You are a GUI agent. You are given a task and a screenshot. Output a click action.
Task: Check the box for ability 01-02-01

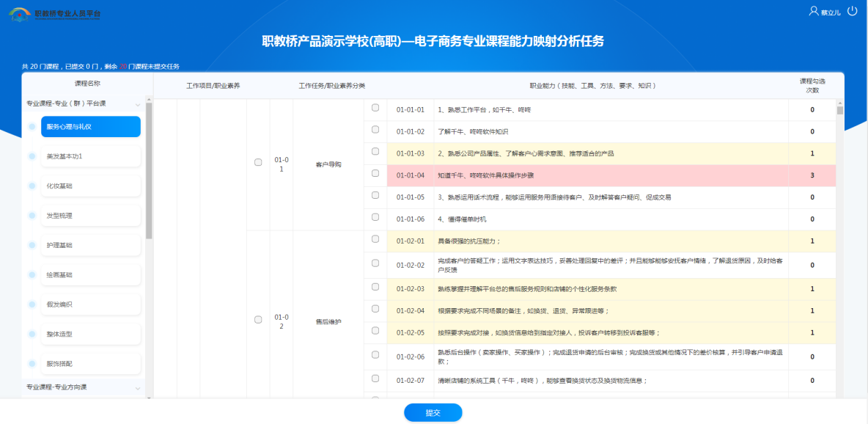tap(375, 239)
